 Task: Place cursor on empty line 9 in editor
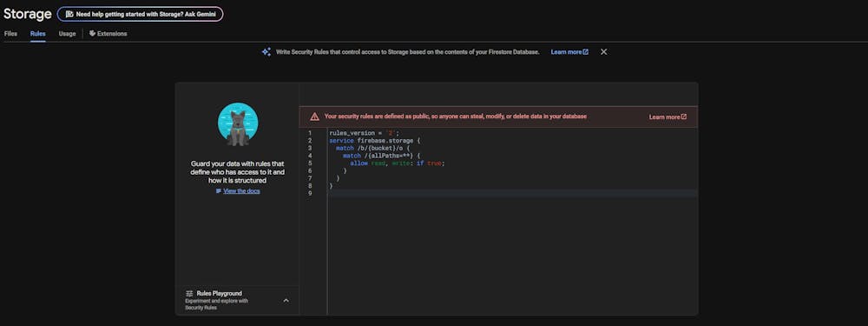(513, 194)
